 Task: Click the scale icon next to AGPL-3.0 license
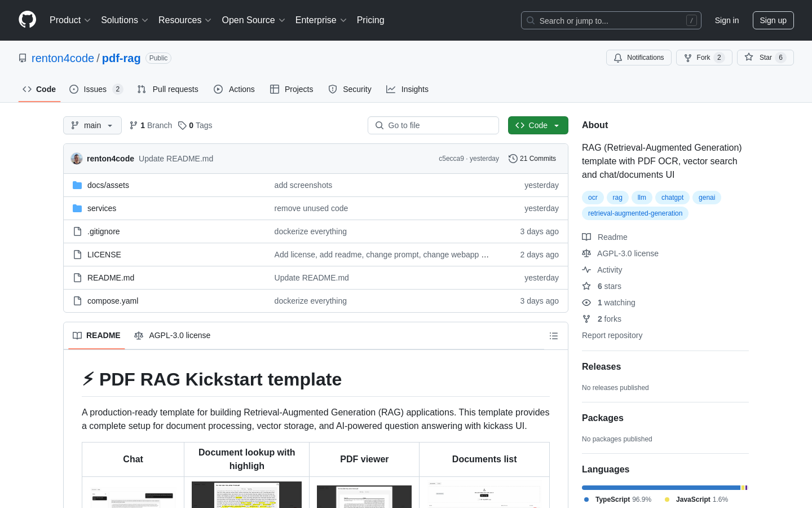point(586,253)
